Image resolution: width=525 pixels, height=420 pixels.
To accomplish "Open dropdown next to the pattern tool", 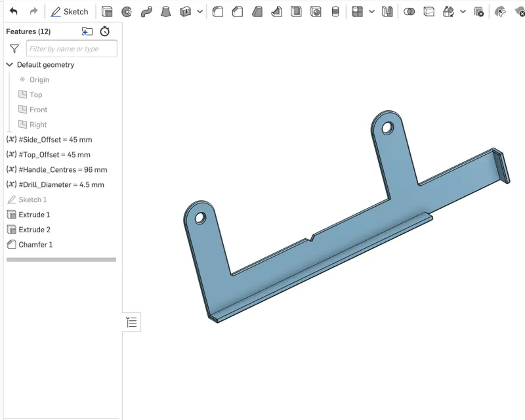I will pos(372,12).
